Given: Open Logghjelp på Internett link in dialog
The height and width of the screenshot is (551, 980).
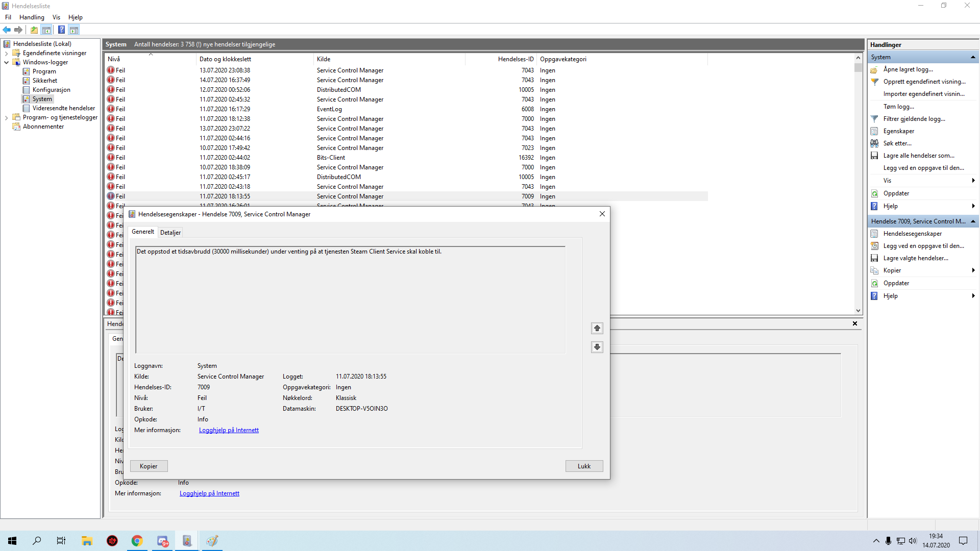Looking at the screenshot, I should [229, 430].
